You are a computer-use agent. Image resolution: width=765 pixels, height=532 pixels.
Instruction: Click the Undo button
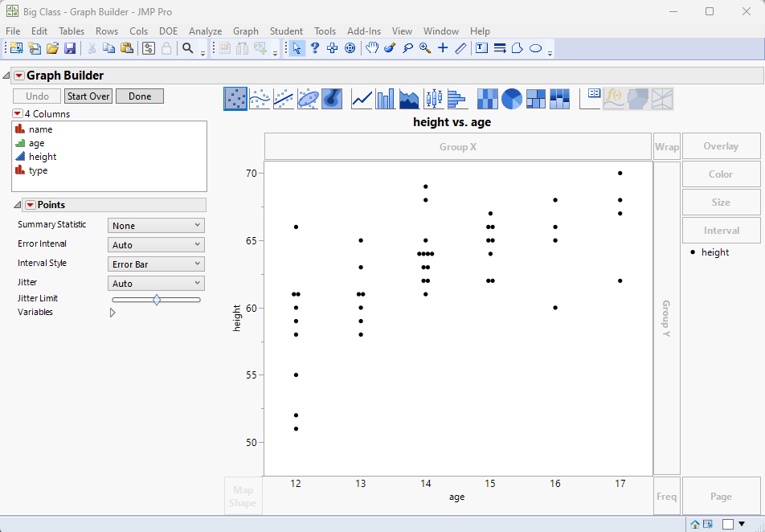click(37, 96)
